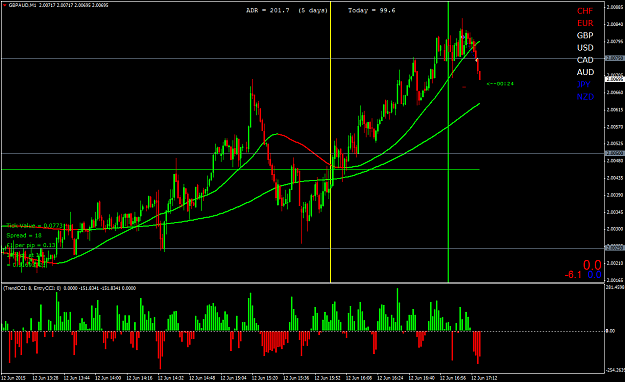Click the '12 Jun 17:12' time axis label
Image resolution: width=625 pixels, height=382 pixels.
[484, 377]
